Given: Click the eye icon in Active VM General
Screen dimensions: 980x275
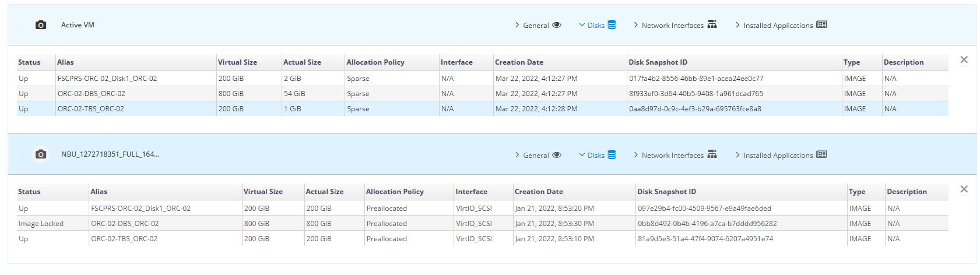Looking at the screenshot, I should 557,25.
